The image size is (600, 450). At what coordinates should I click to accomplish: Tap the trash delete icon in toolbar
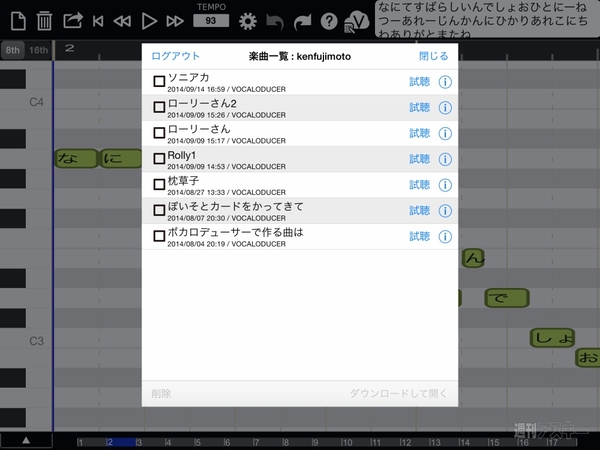coord(44,21)
